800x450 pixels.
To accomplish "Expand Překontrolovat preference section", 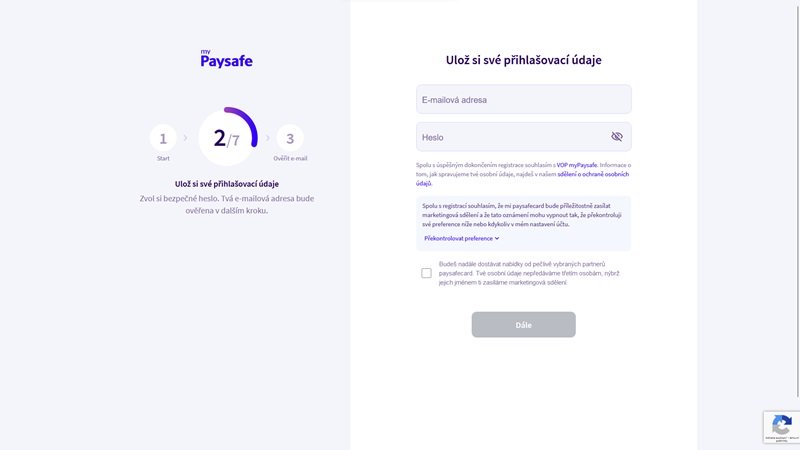I will point(457,238).
